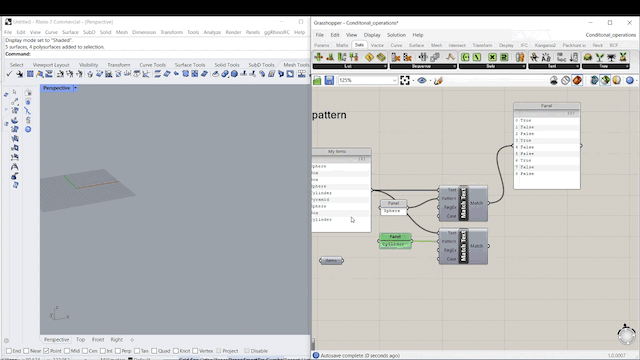Click the Disable osnap checkbox

point(247,351)
